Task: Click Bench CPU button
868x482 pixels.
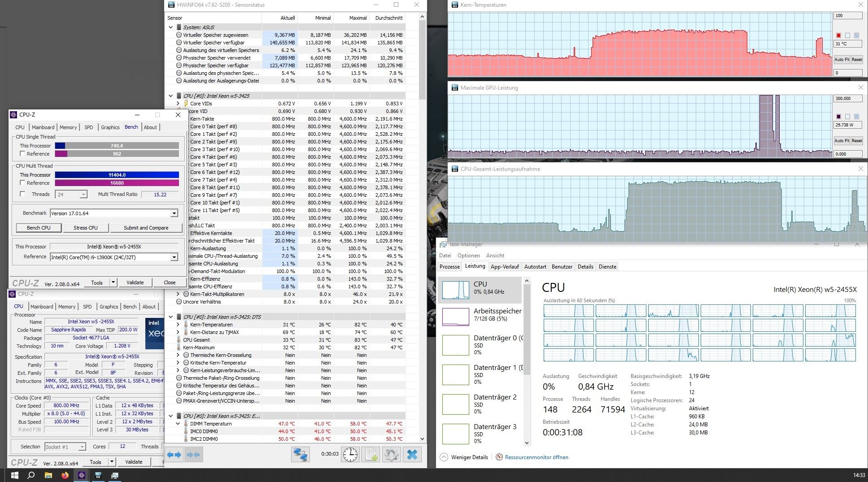Action: point(39,228)
